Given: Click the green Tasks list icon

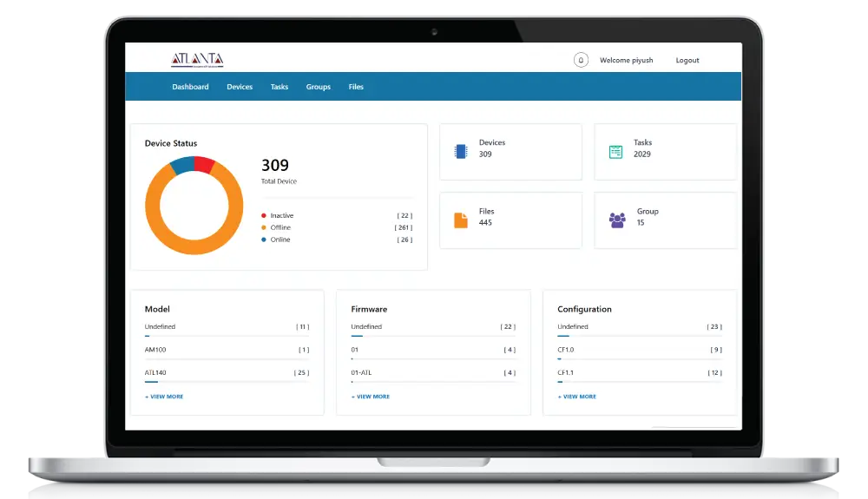Looking at the screenshot, I should point(615,152).
